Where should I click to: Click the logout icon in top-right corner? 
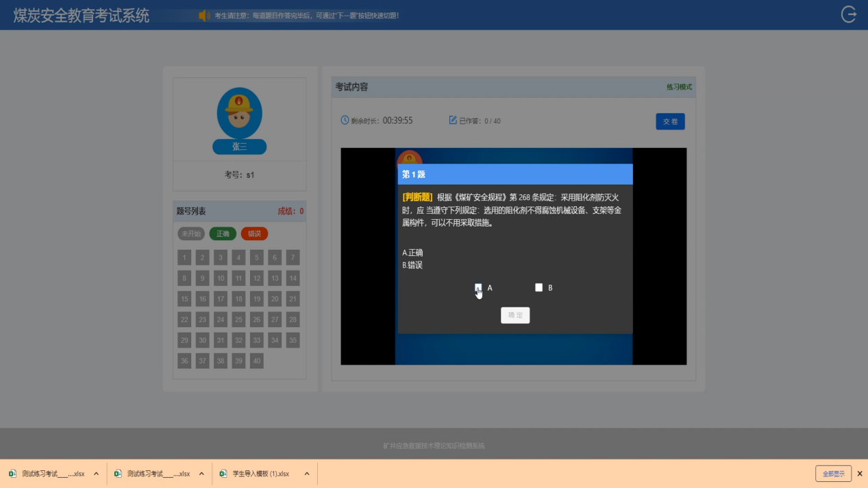pyautogui.click(x=848, y=14)
